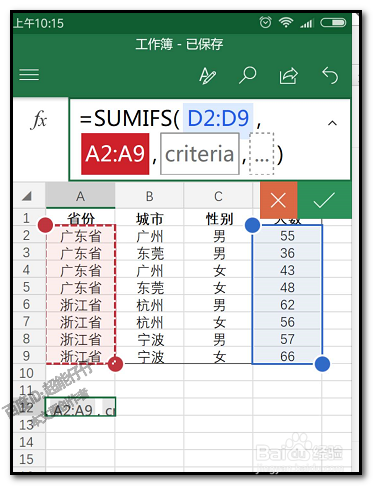Tap header cell 性别
This screenshot has width=373, height=486.
click(219, 219)
